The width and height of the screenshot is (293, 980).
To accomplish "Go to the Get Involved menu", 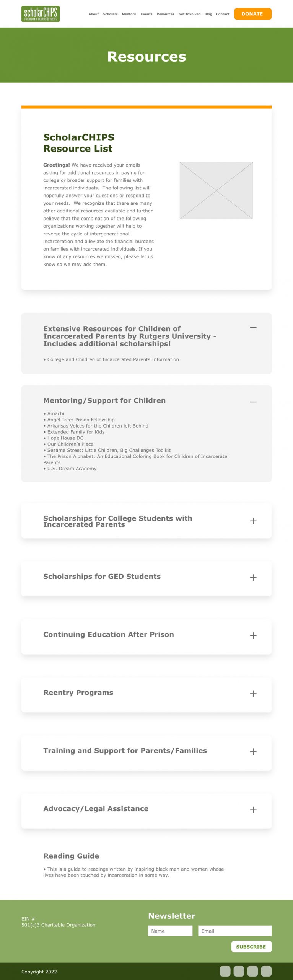I will pos(189,14).
